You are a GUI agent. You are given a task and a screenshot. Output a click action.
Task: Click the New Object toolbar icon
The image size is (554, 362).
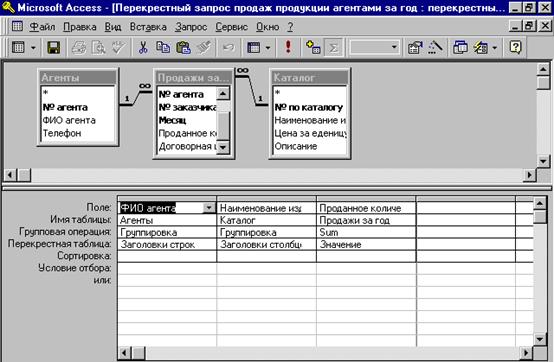coord(481,47)
